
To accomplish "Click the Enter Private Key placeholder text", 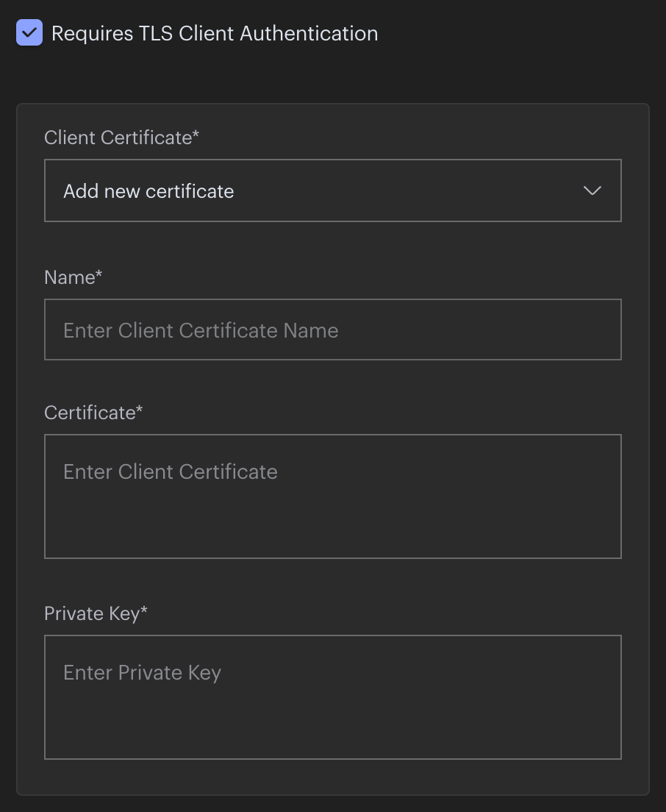I will tap(142, 672).
